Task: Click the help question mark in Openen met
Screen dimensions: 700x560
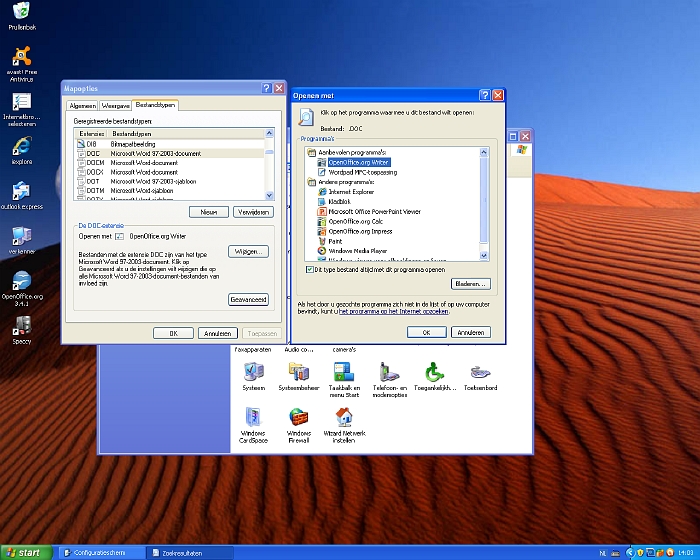Action: pyautogui.click(x=485, y=95)
